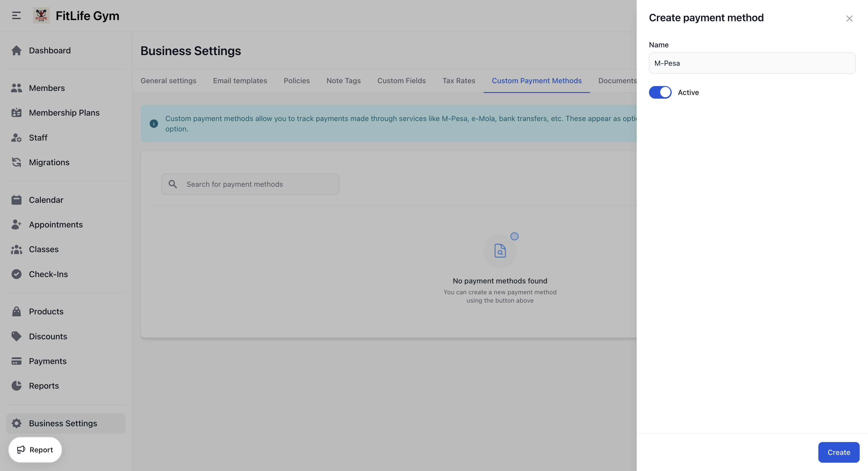
Task: Close the Create payment method panel
Action: pyautogui.click(x=849, y=18)
